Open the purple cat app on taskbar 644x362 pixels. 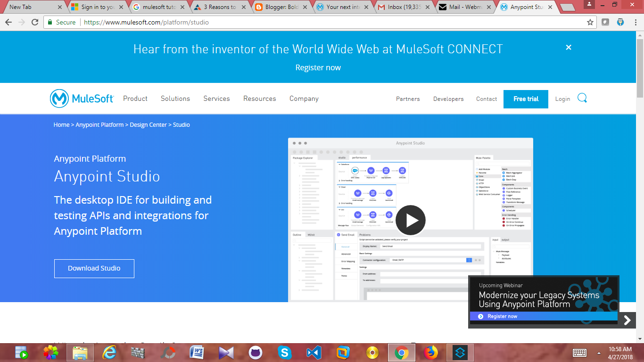pyautogui.click(x=255, y=353)
